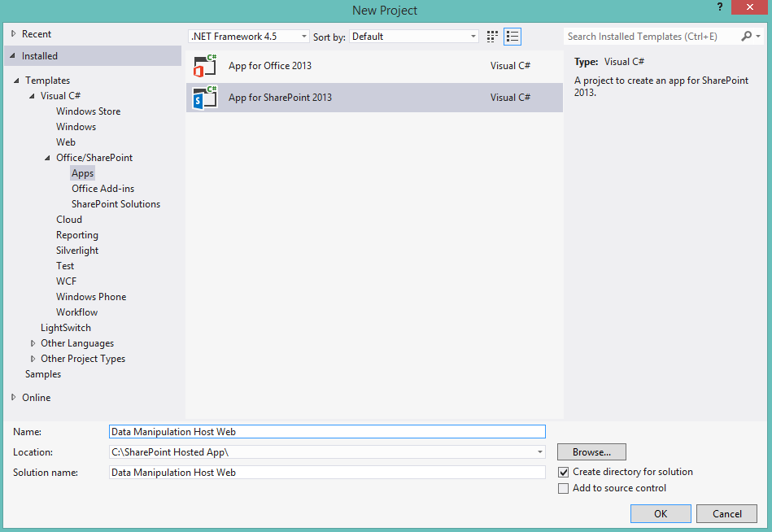
Task: Select SharePoint Solutions category
Action: pyautogui.click(x=116, y=203)
